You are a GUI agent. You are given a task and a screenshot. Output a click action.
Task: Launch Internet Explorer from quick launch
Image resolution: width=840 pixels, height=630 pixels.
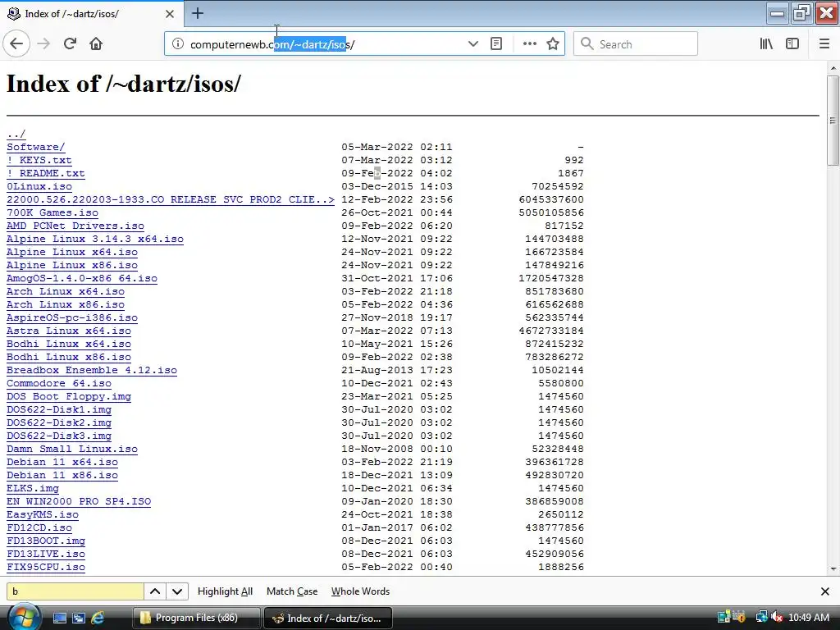click(x=98, y=619)
